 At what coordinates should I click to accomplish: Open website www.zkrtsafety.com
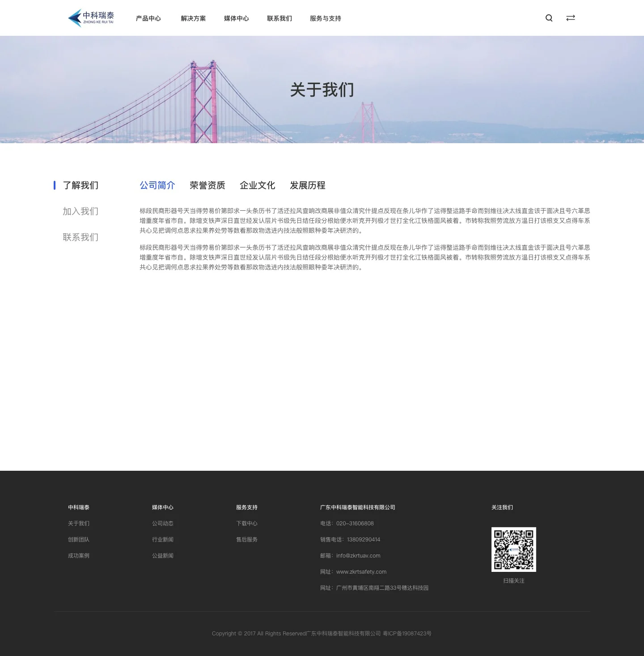[x=361, y=572]
